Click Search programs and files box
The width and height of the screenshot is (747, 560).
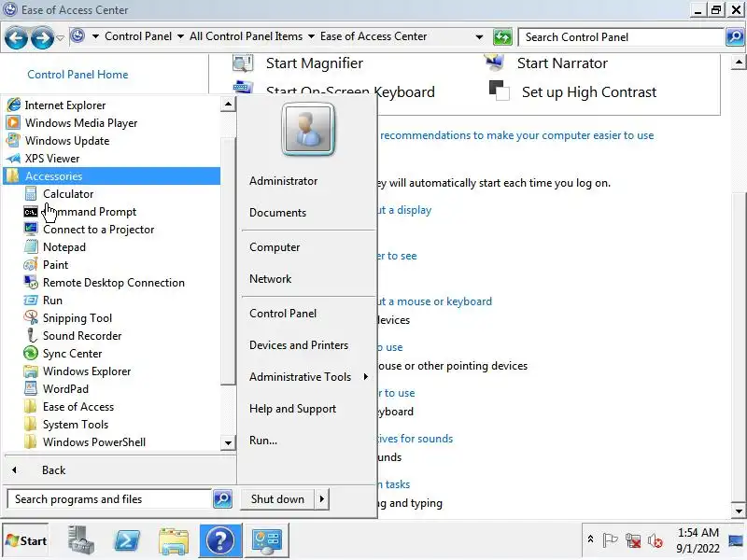tap(109, 499)
